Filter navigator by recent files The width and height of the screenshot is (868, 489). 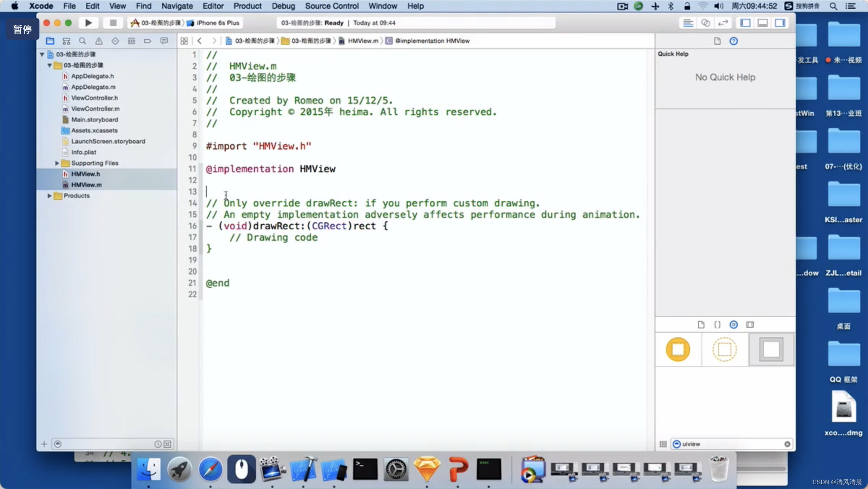[x=158, y=444]
